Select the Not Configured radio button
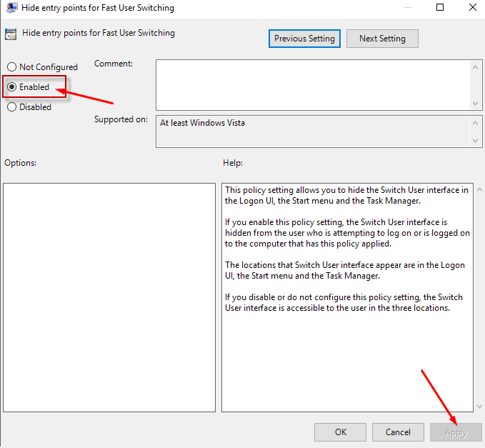The height and width of the screenshot is (448, 485). click(x=11, y=67)
